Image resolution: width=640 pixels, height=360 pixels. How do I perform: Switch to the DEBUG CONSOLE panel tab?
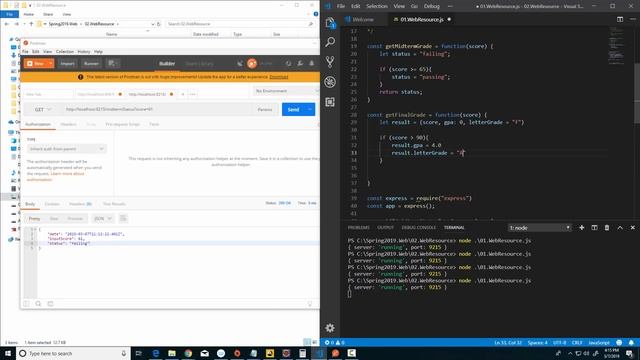(x=418, y=227)
